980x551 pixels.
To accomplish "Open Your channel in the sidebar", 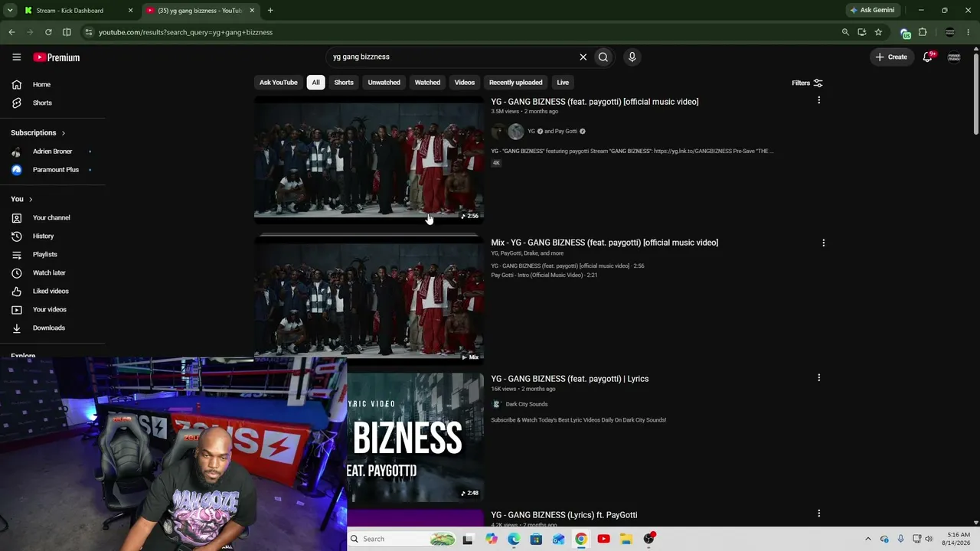I will point(52,217).
